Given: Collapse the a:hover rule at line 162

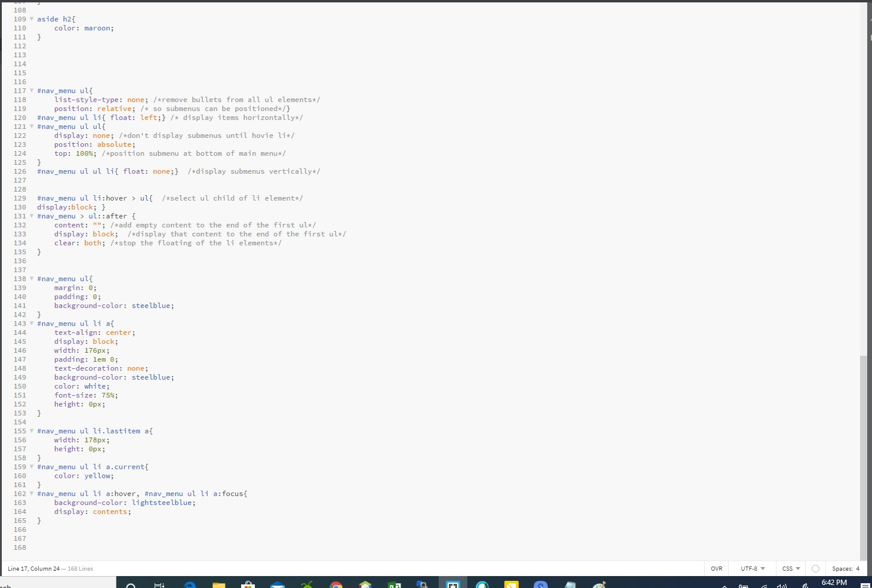Looking at the screenshot, I should coord(32,494).
